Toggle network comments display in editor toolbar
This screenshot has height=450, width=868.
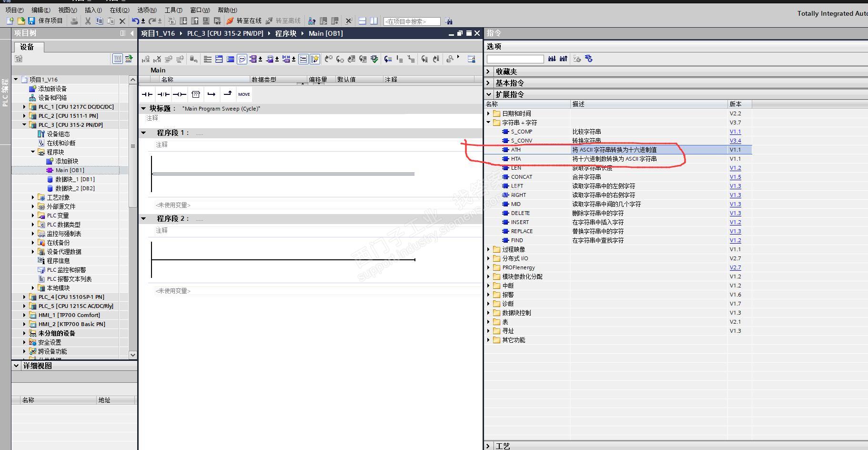[x=303, y=59]
